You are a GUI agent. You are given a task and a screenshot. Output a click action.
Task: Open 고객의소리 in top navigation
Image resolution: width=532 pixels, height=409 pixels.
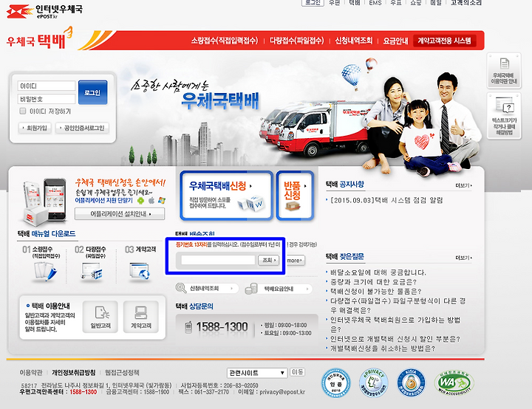[x=465, y=3]
